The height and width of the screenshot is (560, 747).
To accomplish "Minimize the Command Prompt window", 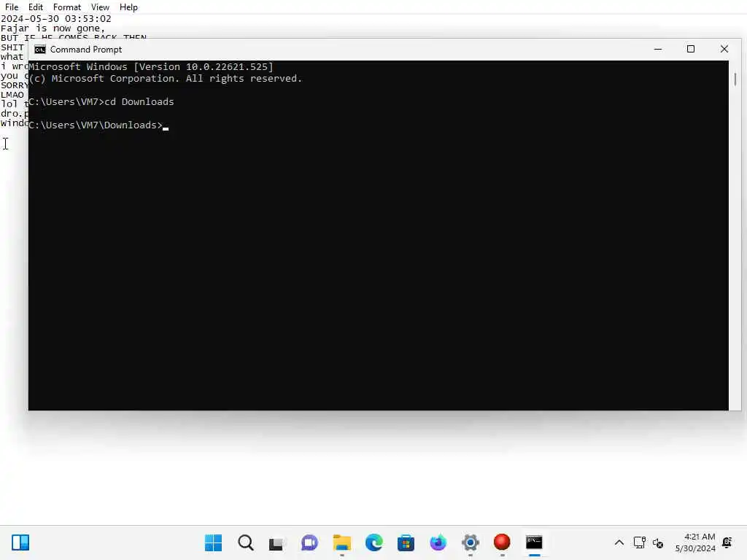I will pyautogui.click(x=658, y=49).
